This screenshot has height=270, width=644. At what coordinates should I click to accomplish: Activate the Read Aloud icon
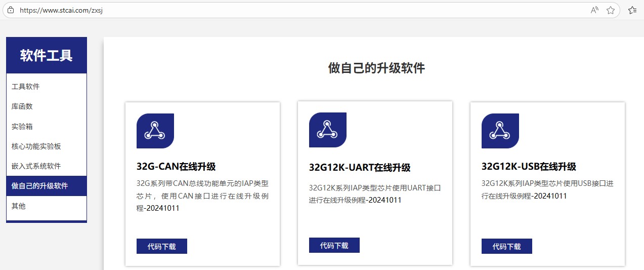(594, 10)
